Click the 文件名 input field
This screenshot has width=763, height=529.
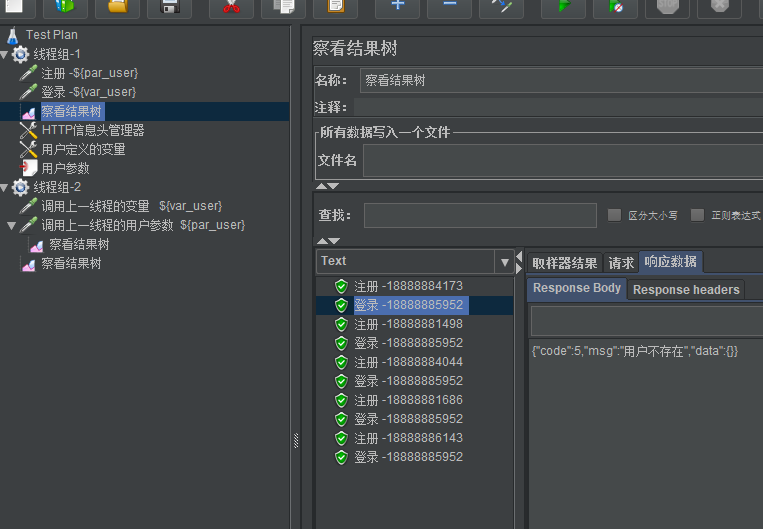[x=563, y=160]
